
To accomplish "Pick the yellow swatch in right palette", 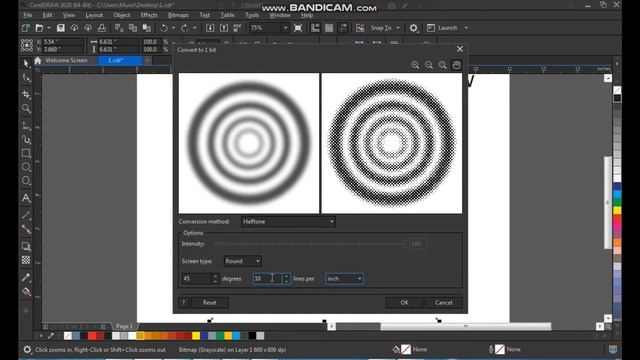I will click(x=618, y=211).
